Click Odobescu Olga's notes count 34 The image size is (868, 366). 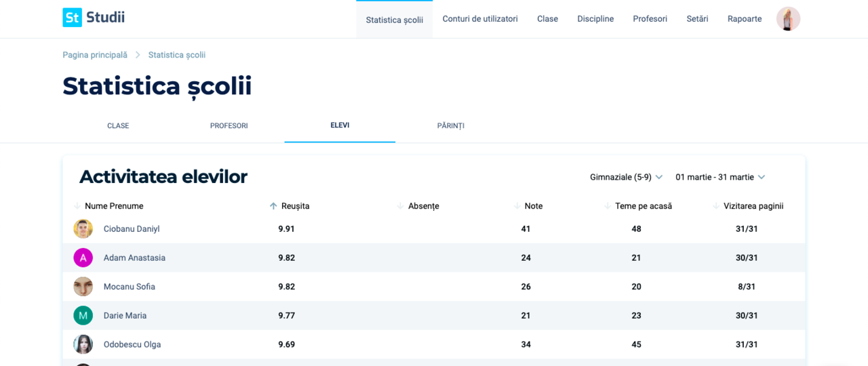pos(526,344)
